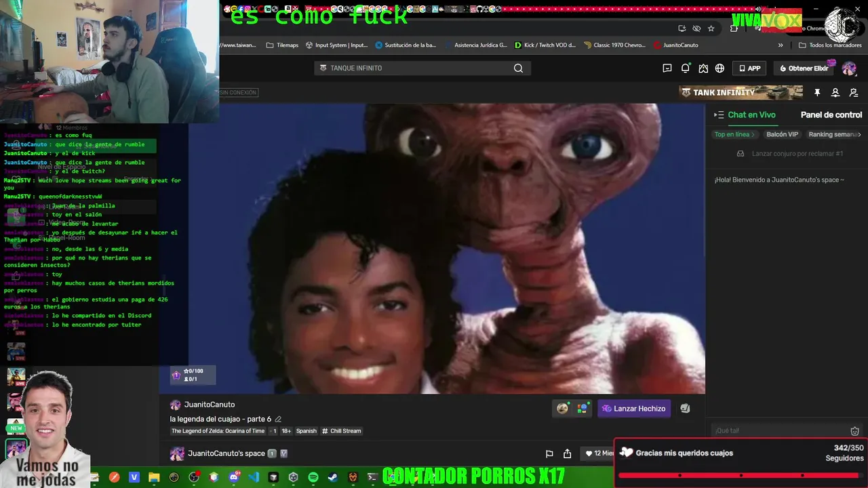Open the JuanitoCanuto bookmark

676,45
